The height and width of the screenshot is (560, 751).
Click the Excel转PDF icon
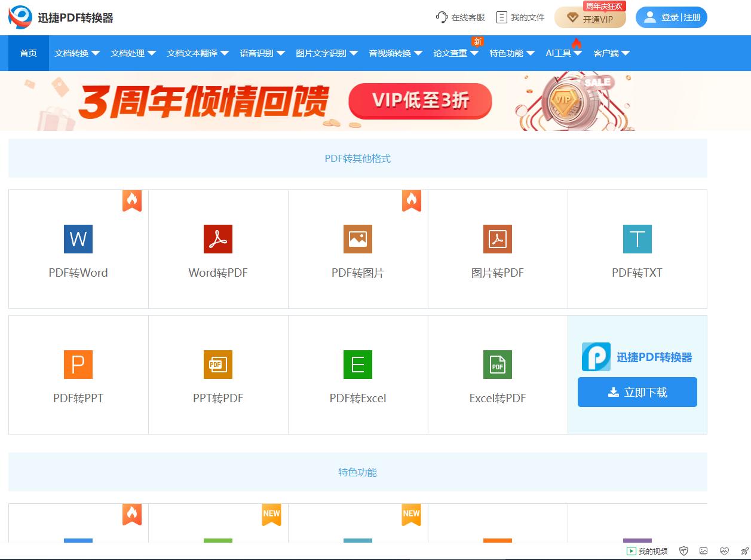[497, 365]
